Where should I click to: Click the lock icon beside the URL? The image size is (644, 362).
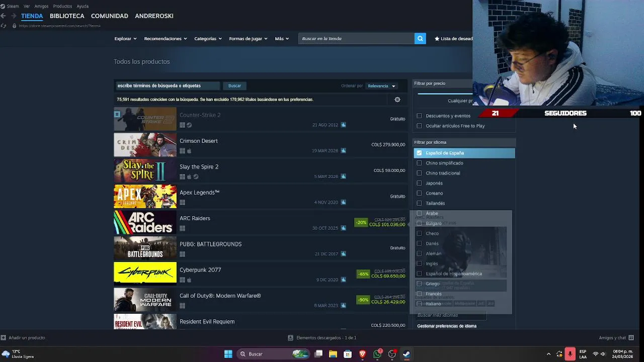[14, 26]
